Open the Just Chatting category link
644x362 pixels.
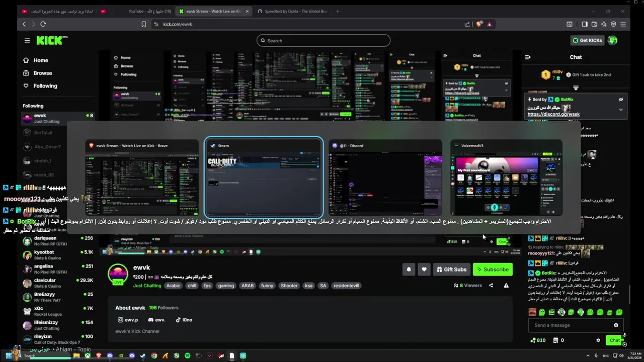[x=147, y=286]
